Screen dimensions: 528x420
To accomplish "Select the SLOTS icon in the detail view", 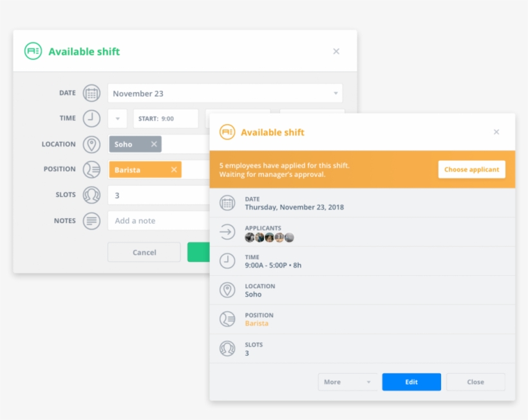I will pos(227,348).
